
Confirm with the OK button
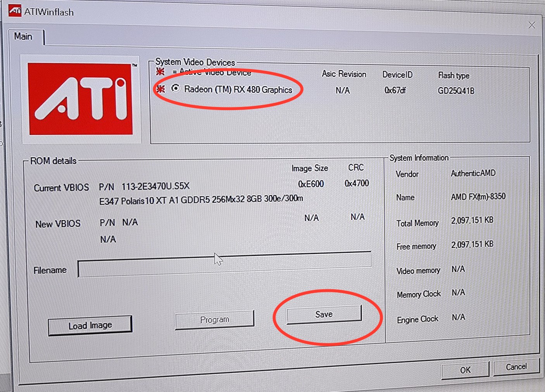tap(465, 370)
